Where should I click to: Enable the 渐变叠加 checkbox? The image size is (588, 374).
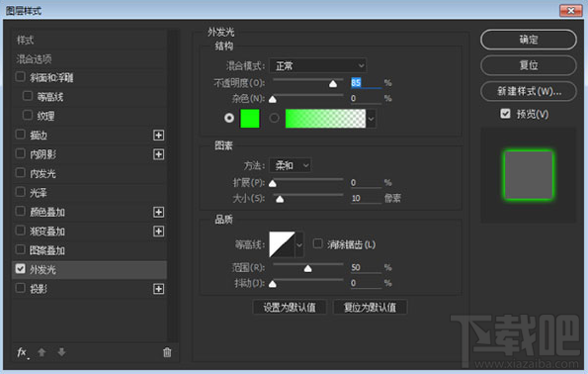(20, 231)
